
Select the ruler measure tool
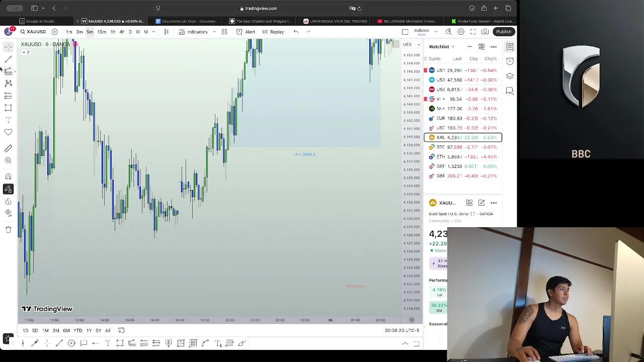pyautogui.click(x=8, y=148)
